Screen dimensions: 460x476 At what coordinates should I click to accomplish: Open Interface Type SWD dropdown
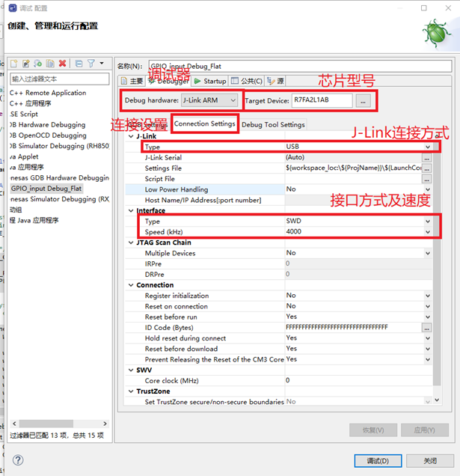[428, 222]
